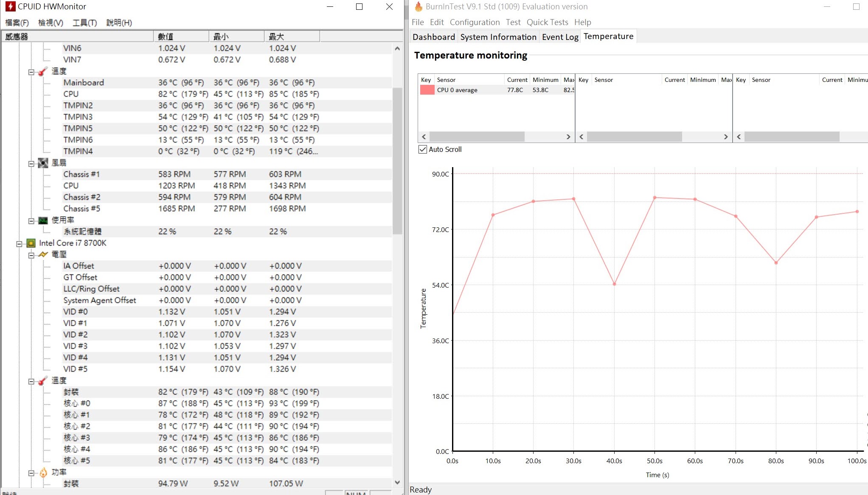Click the BurnInTest flame icon in the title bar
868x495 pixels.
point(419,7)
